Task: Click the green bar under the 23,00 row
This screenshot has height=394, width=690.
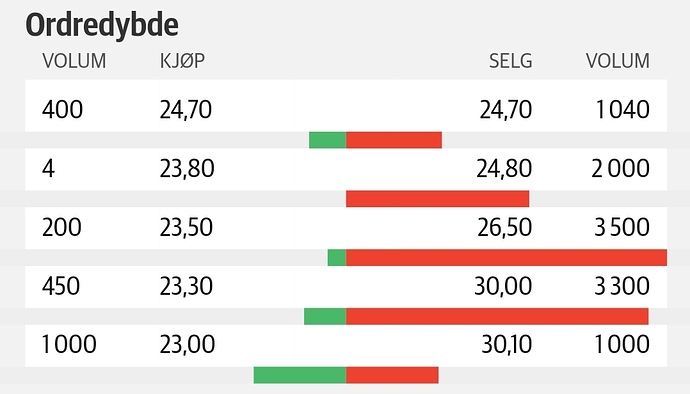Action: 300,375
